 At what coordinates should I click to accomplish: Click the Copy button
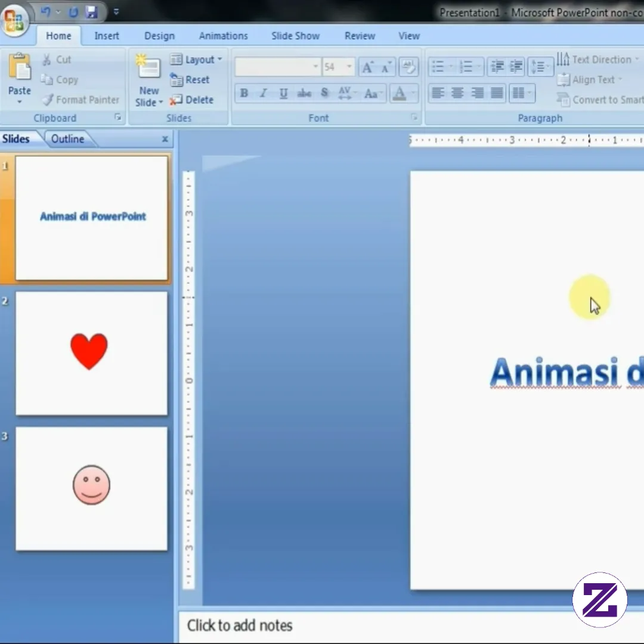(x=60, y=80)
